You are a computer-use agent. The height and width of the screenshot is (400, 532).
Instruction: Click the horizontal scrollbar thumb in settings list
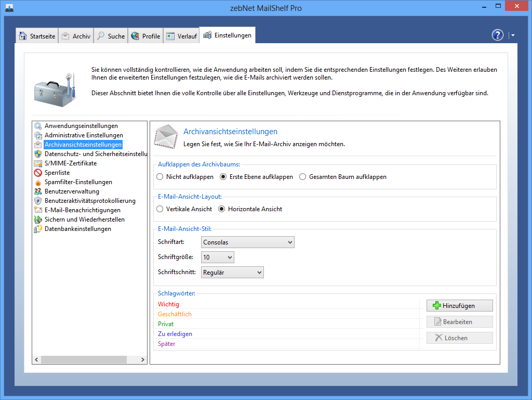click(84, 359)
